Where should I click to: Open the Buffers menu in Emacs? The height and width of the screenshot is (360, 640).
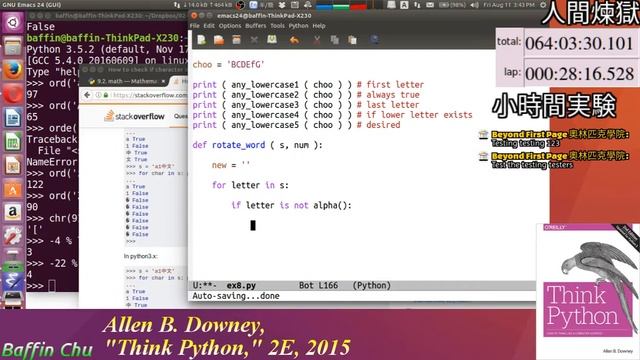256,26
